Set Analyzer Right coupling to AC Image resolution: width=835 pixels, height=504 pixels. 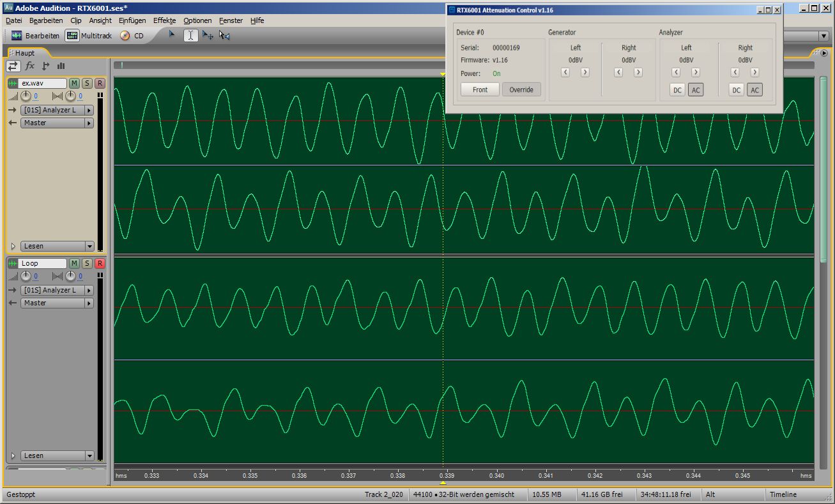[x=755, y=90]
